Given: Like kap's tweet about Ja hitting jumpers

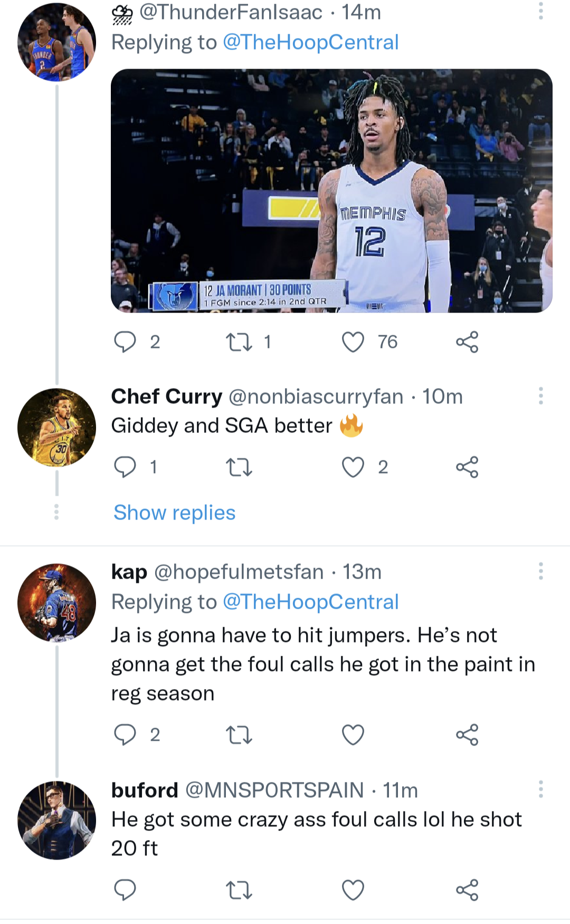Looking at the screenshot, I should click(x=353, y=734).
